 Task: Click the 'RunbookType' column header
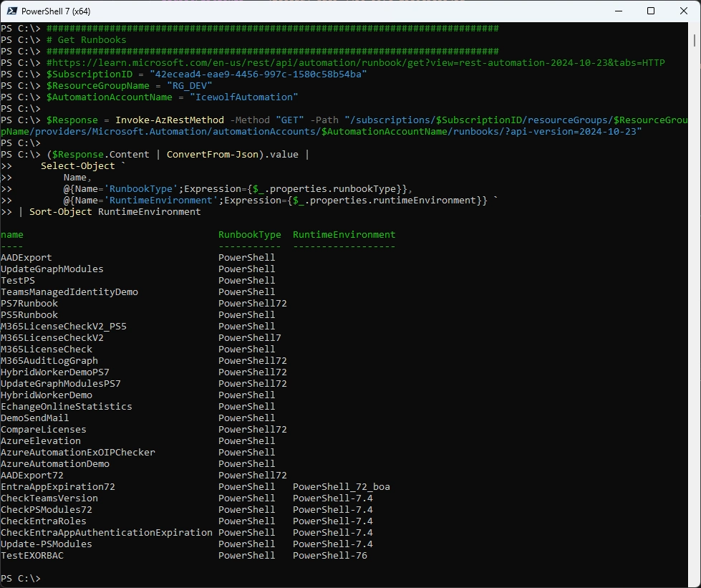pyautogui.click(x=249, y=235)
